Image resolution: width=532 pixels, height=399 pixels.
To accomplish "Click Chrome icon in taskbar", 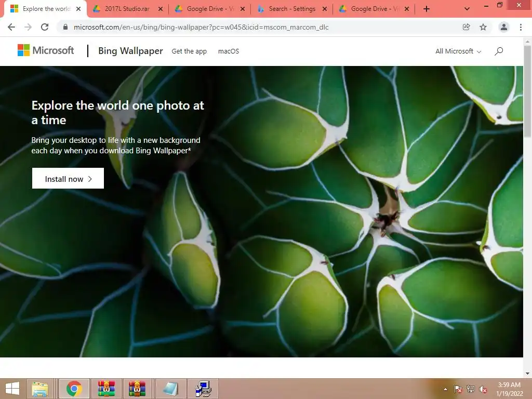I will tap(74, 389).
